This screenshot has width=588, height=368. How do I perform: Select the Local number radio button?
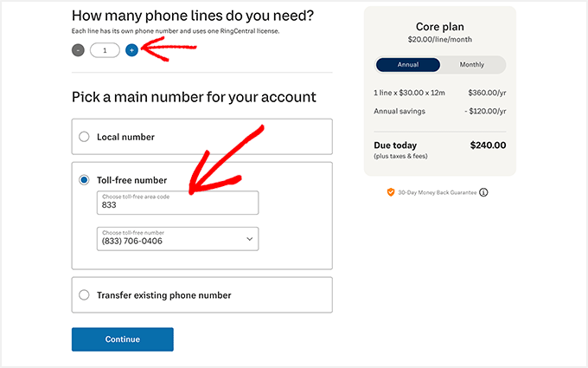coord(84,137)
